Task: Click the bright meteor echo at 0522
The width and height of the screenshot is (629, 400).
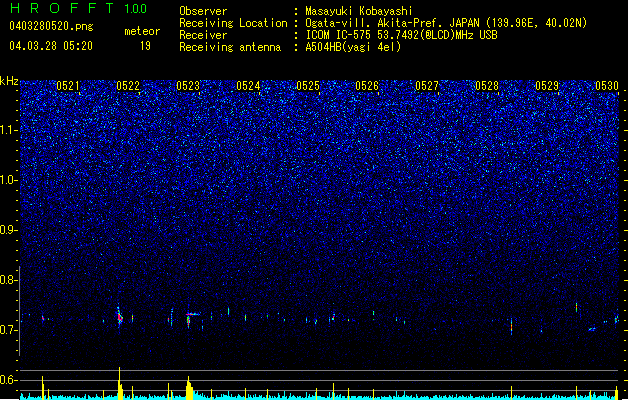Action: click(120, 317)
